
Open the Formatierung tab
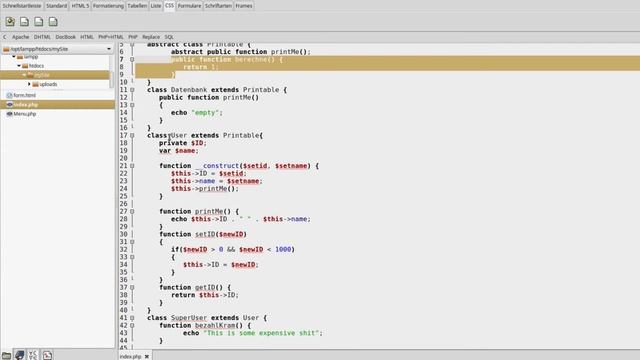(108, 6)
